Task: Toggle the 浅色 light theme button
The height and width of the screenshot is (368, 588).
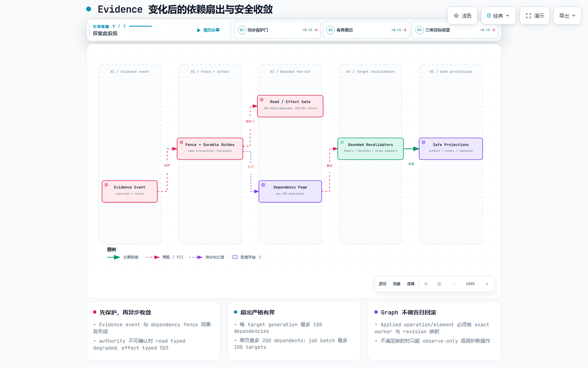Action: click(463, 16)
